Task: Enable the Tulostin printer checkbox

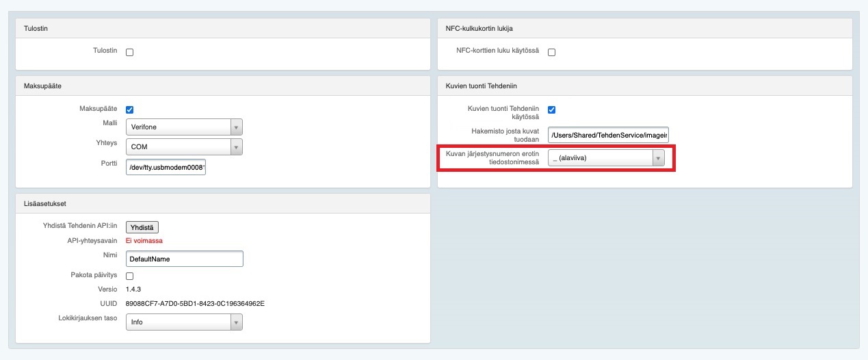Action: click(130, 52)
